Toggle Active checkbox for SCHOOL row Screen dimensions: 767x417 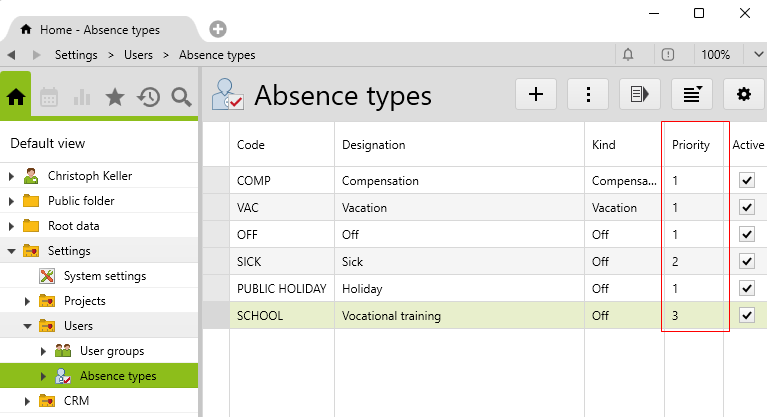pos(746,316)
